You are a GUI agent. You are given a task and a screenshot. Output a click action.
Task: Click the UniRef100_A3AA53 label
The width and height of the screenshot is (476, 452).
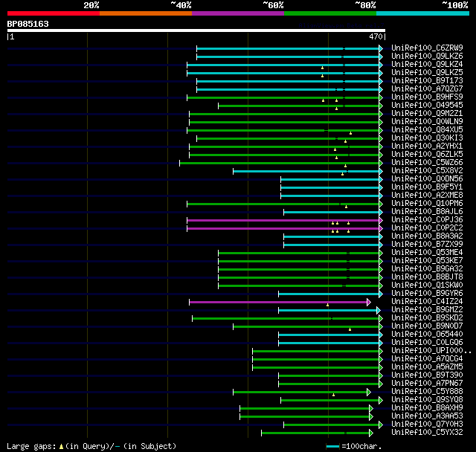(x=427, y=416)
